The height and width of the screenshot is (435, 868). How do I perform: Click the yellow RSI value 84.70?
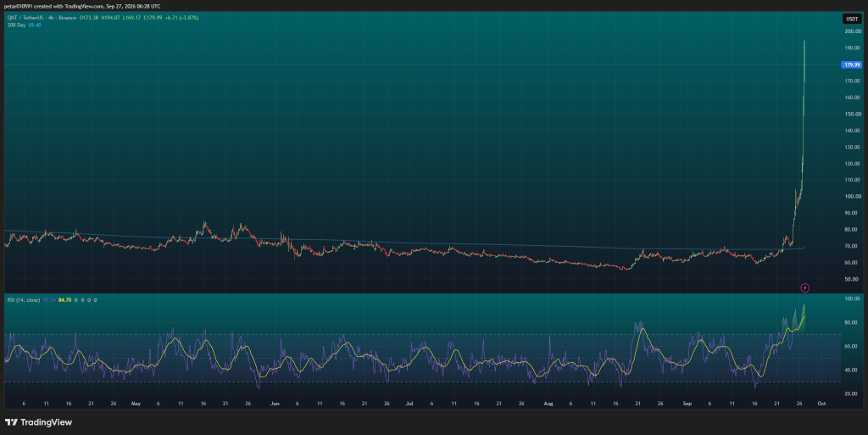pyautogui.click(x=64, y=300)
